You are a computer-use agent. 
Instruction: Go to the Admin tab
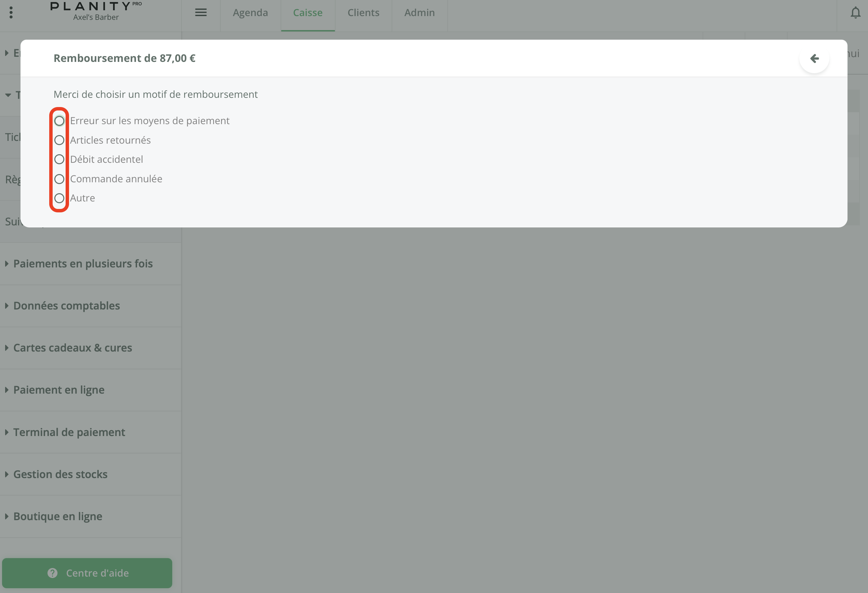419,13
